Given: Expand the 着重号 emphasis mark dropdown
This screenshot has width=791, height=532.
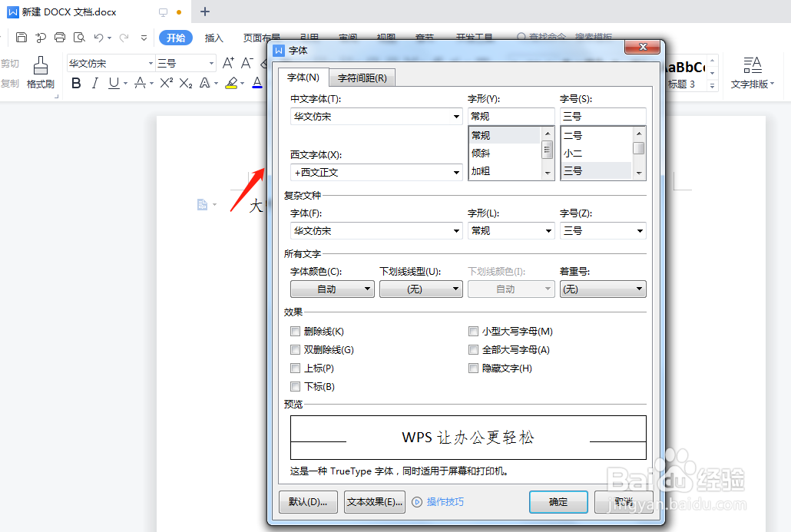Looking at the screenshot, I should point(638,289).
